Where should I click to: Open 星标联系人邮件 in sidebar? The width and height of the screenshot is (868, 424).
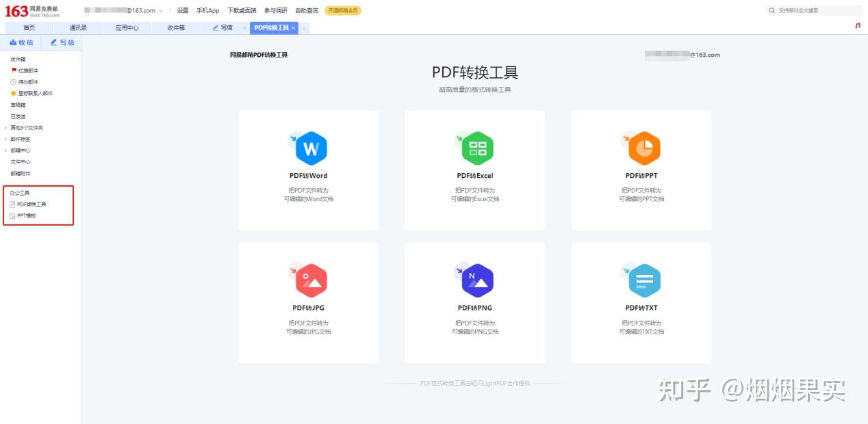click(x=35, y=93)
